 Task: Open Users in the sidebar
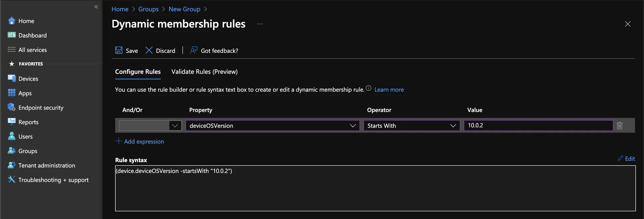25,136
